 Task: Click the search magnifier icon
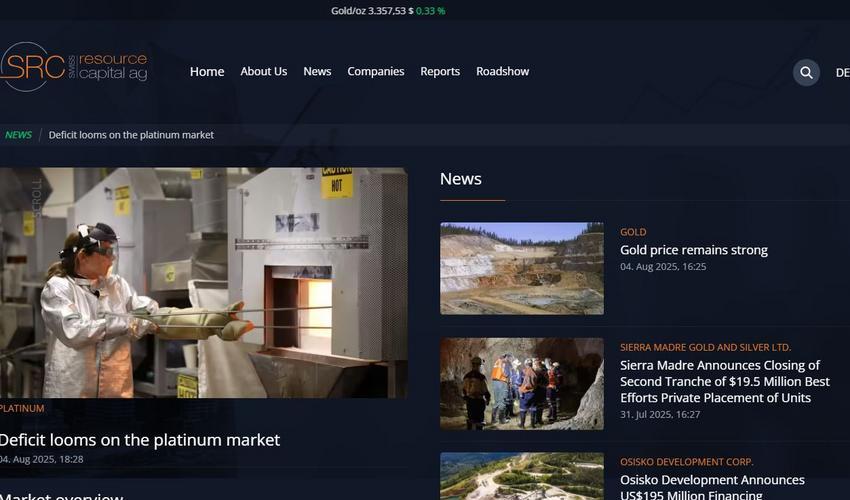806,72
